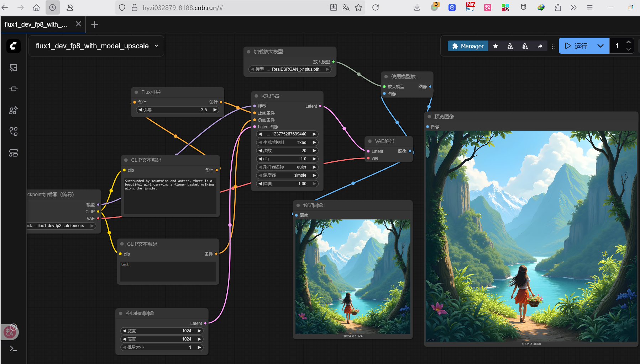Open the workflows sidebar panel
The height and width of the screenshot is (364, 640).
pos(13,132)
